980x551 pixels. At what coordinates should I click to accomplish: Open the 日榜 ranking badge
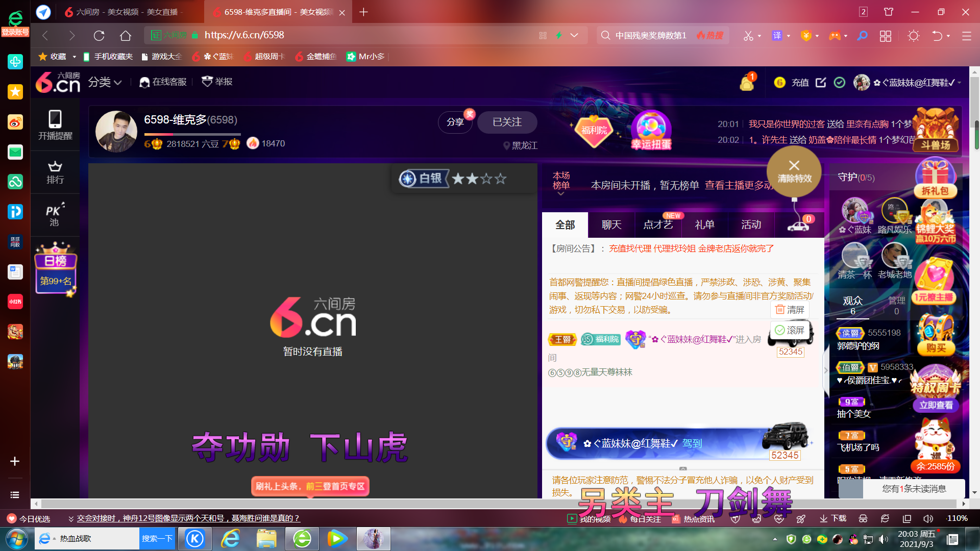[x=56, y=270]
